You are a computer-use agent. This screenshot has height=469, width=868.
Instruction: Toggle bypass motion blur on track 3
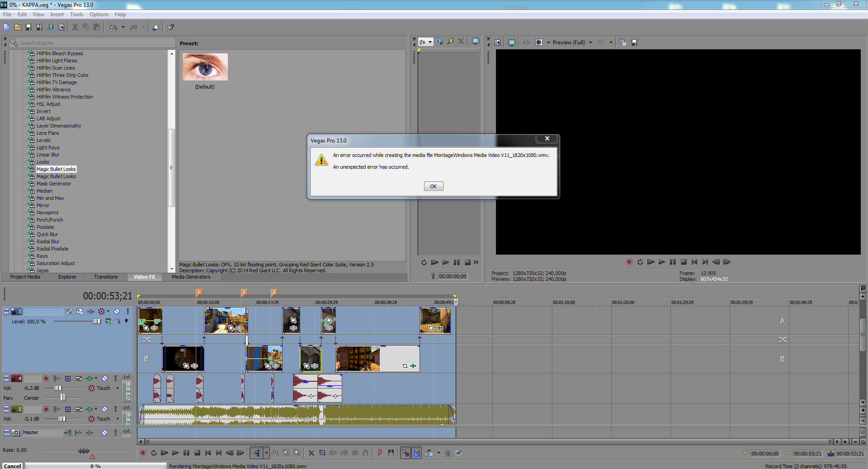click(x=69, y=312)
